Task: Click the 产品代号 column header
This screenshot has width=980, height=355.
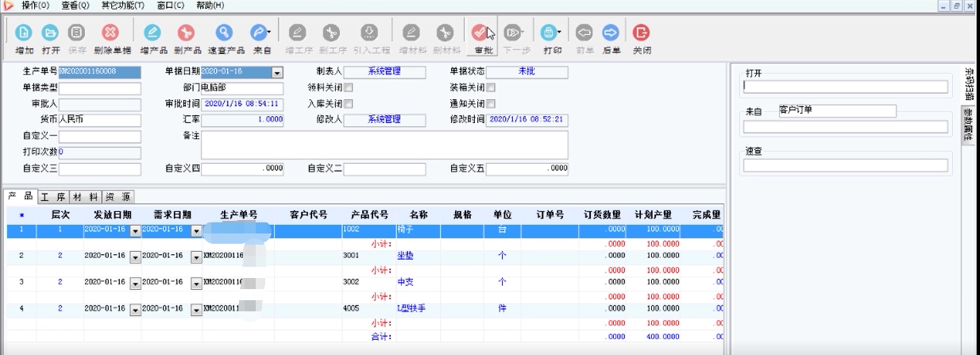Action: 369,214
